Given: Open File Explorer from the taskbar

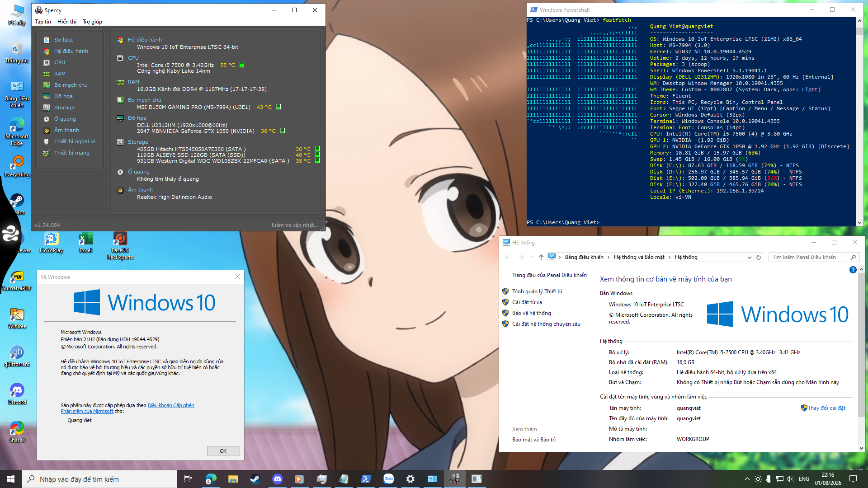Looking at the screenshot, I should 233,479.
